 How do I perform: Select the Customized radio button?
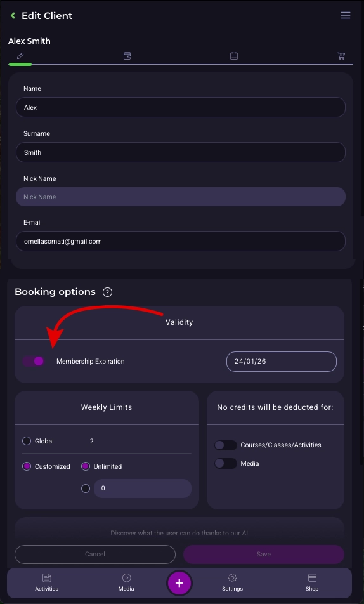27,466
